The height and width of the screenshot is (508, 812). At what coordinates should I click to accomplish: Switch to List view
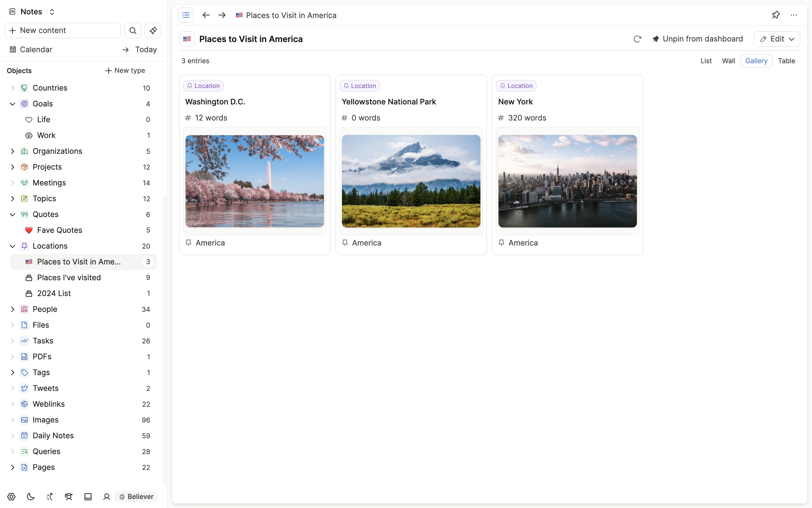706,61
